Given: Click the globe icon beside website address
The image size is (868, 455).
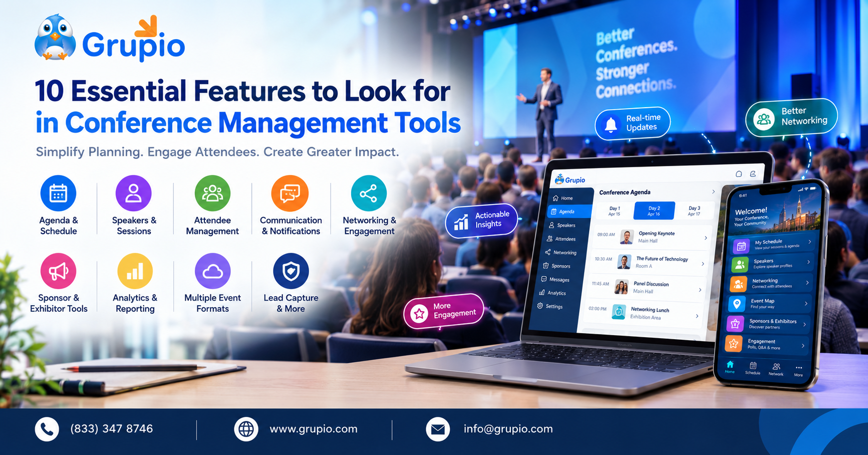Looking at the screenshot, I should (246, 429).
